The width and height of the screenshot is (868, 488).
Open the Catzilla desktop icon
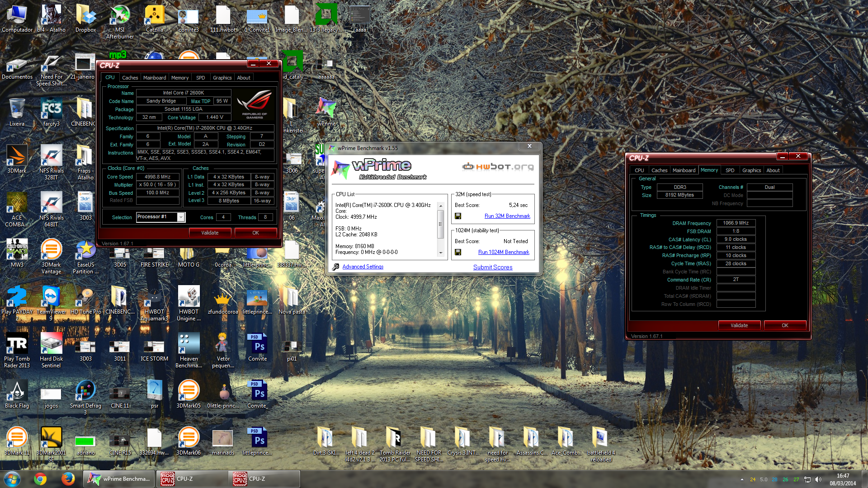[x=155, y=19]
